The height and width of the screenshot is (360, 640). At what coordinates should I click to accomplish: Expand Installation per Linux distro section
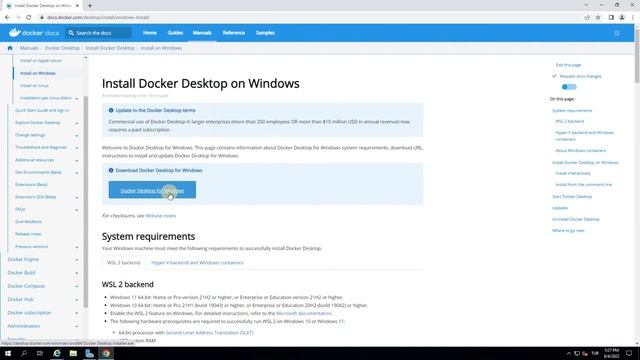pos(76,98)
